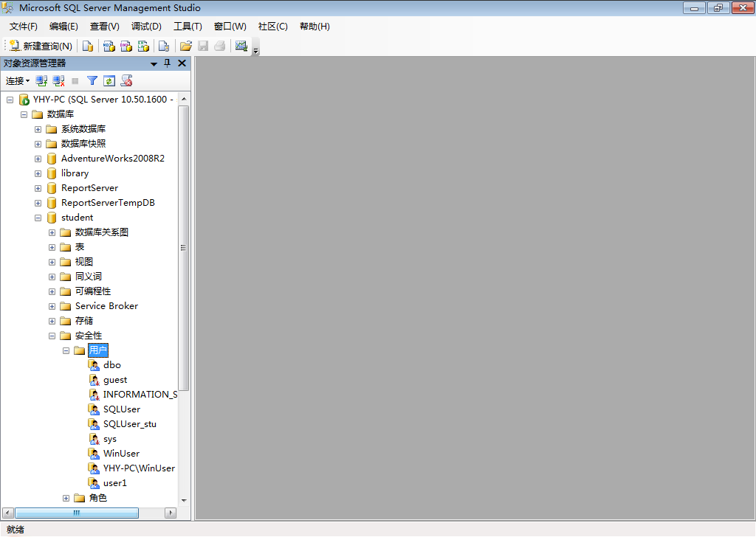Select the YHY-PC\WinUser user
This screenshot has width=756, height=537.
(x=139, y=468)
